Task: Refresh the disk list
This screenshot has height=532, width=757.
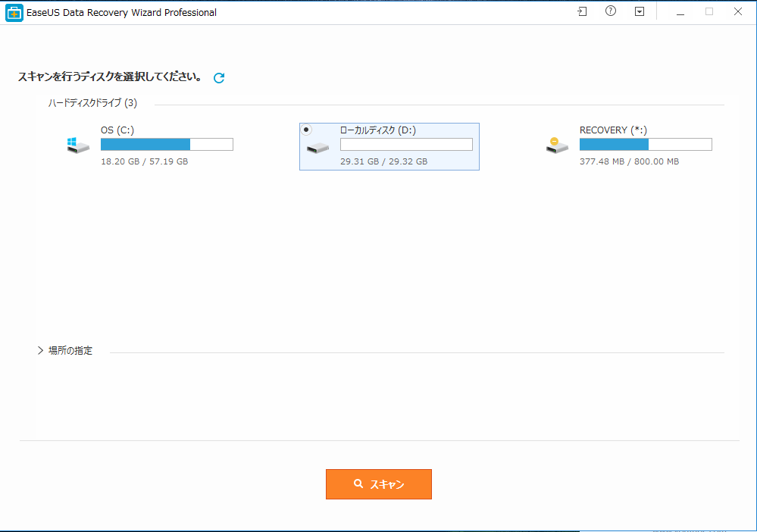Action: [219, 77]
